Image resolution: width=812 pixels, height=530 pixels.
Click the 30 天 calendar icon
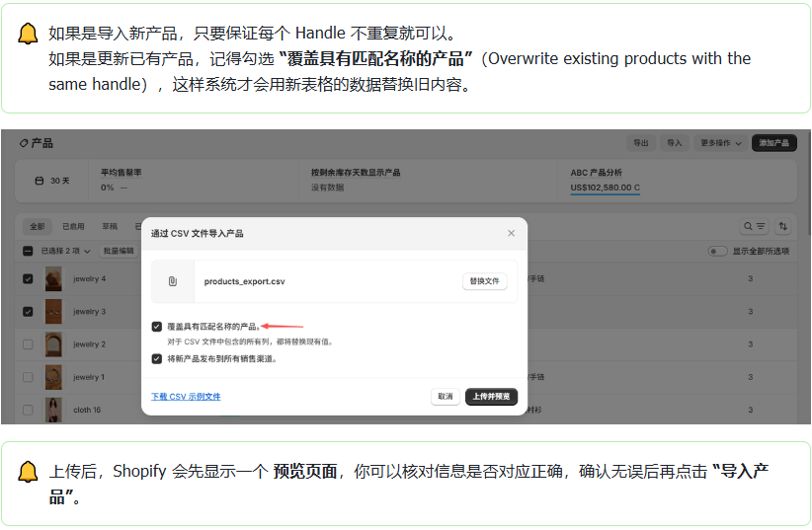tap(39, 181)
